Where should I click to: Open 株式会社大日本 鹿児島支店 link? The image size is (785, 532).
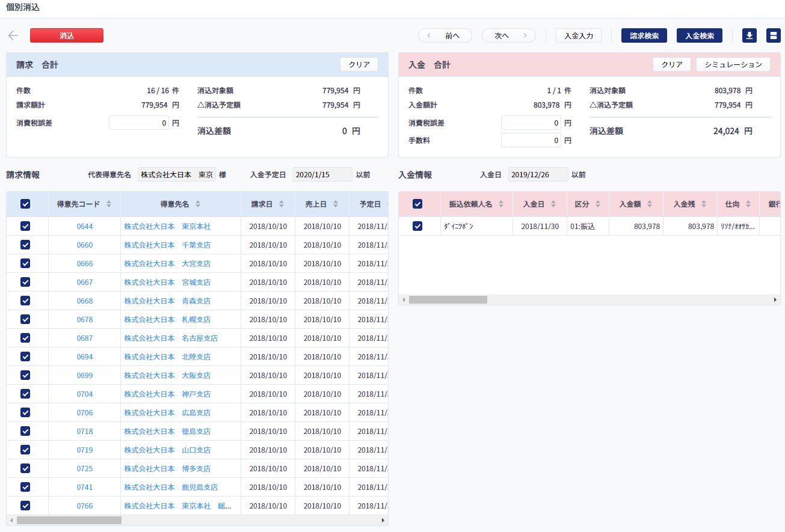[x=171, y=487]
